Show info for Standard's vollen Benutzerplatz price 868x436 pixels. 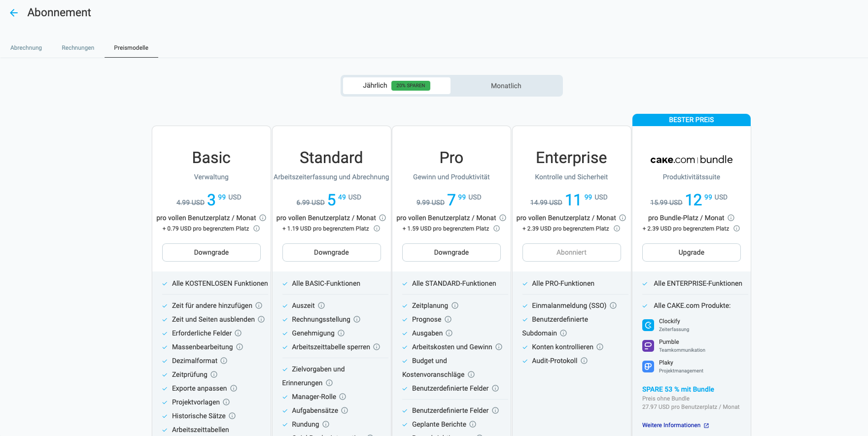(382, 218)
